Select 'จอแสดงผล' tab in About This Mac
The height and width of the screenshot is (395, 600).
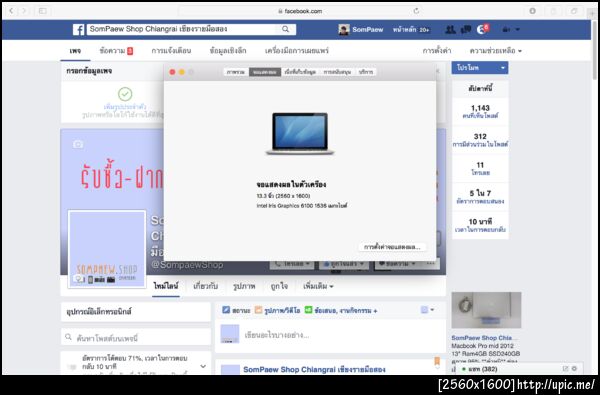[265, 72]
